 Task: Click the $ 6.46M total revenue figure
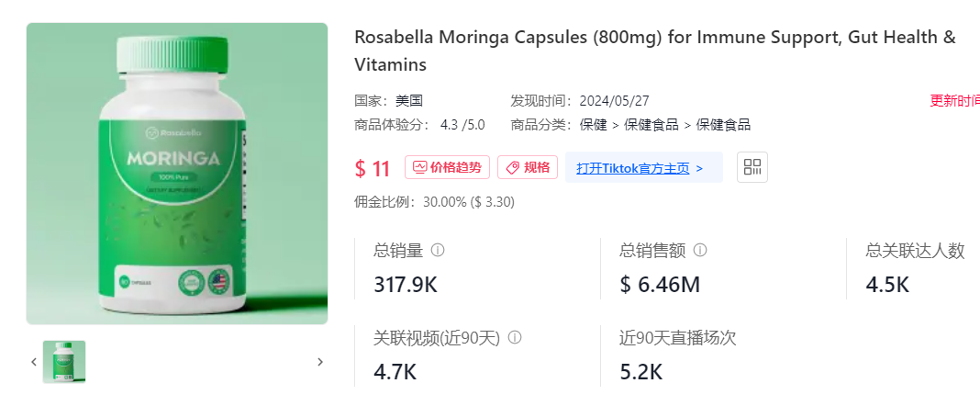click(x=660, y=285)
